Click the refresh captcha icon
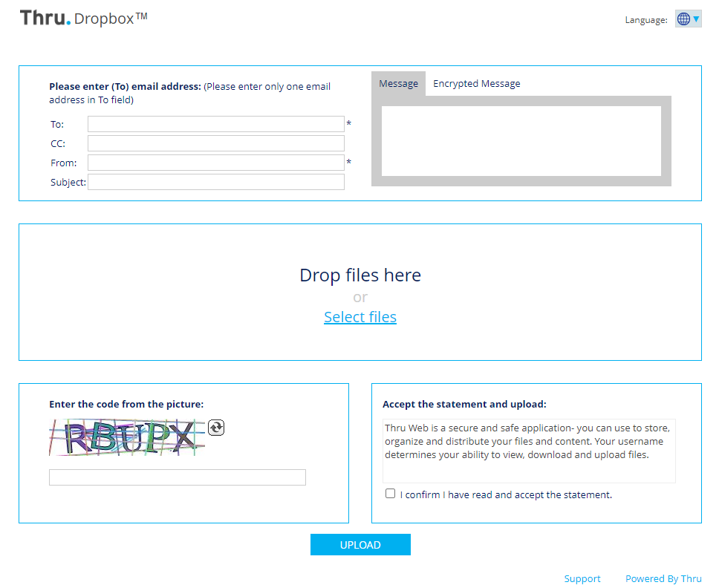 tap(216, 428)
